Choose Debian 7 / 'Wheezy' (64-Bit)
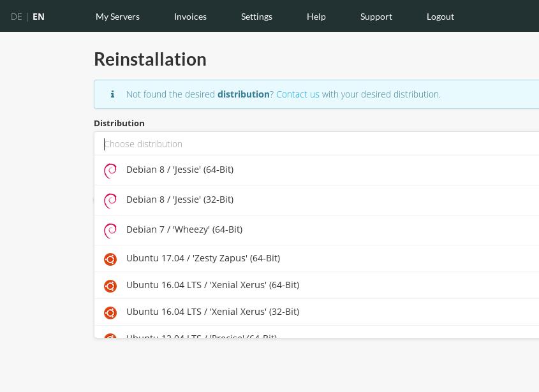 point(316,230)
